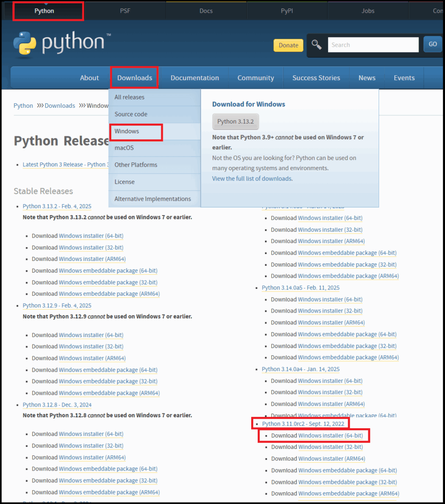This screenshot has height=504, width=445.
Task: Download Python 3.13.2 embeddable package (32-bit)
Action: pyautogui.click(x=108, y=282)
